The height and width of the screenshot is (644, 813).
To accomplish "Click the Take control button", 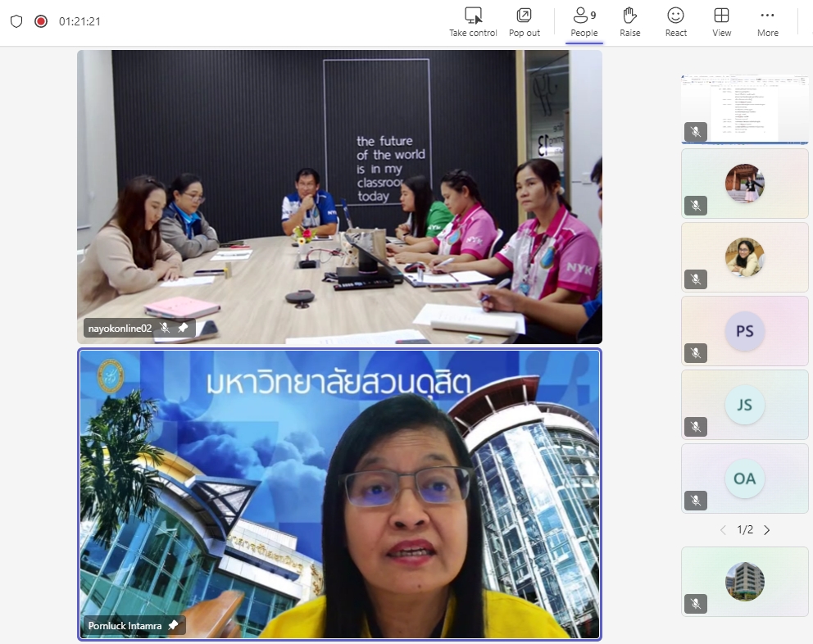I will click(473, 22).
